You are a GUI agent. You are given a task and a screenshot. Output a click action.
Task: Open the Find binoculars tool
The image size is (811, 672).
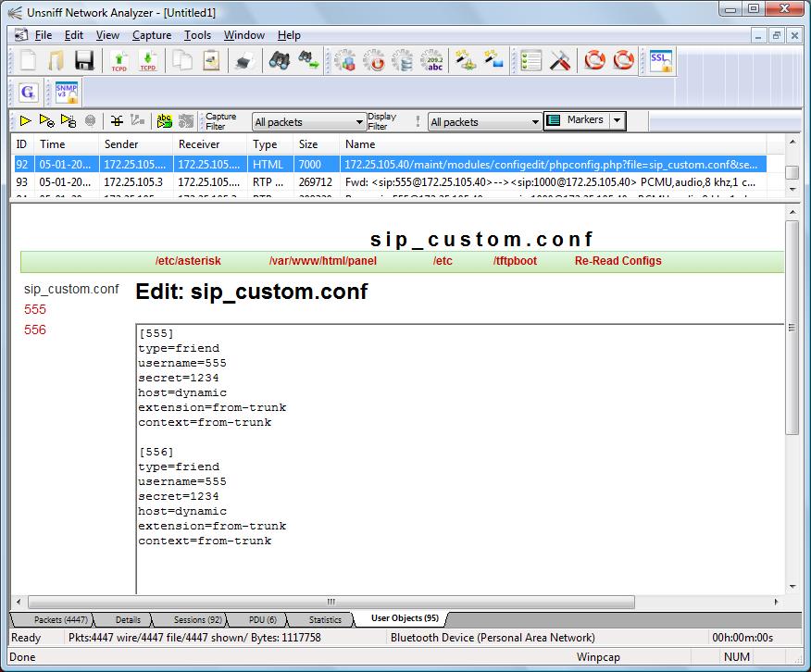click(279, 61)
